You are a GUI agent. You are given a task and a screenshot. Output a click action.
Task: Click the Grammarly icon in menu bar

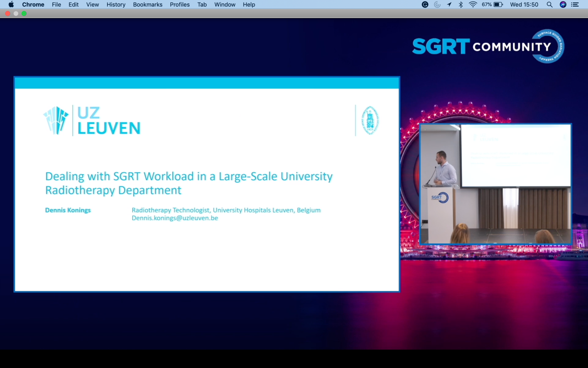(x=425, y=5)
